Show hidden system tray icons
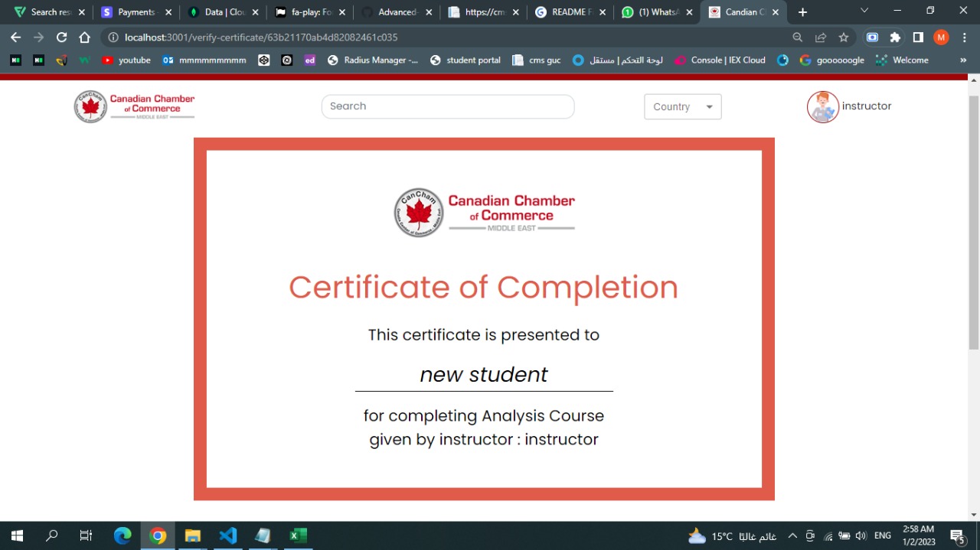Image resolution: width=980 pixels, height=550 pixels. pyautogui.click(x=792, y=536)
